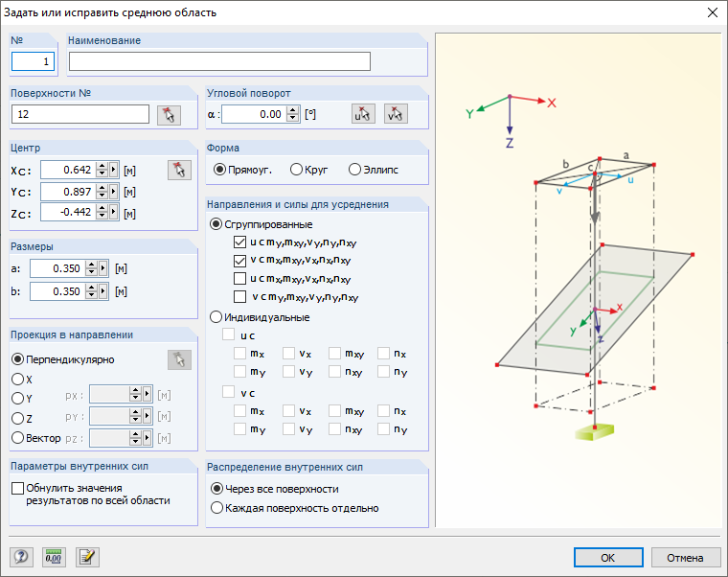Click the edit comment notepad icon
The width and height of the screenshot is (728, 577).
coord(87,557)
